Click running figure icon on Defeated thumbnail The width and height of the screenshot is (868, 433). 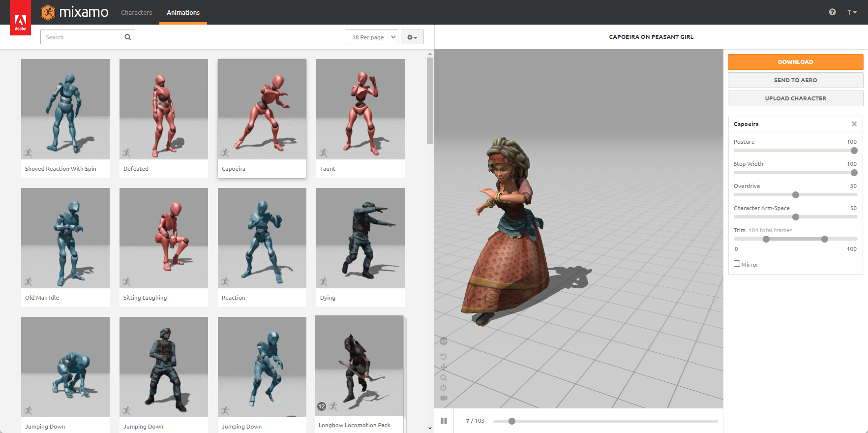point(126,153)
